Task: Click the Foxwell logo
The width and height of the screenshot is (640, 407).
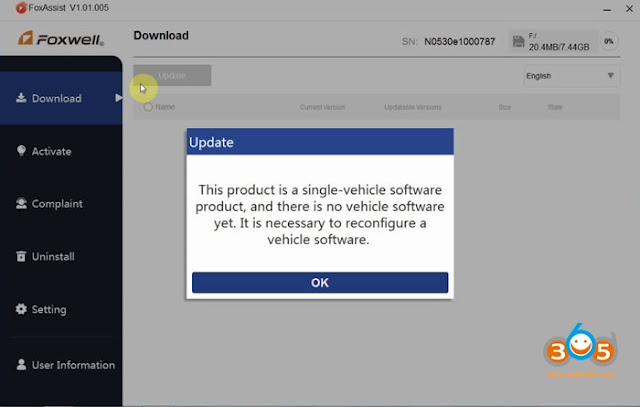Action: (x=61, y=38)
